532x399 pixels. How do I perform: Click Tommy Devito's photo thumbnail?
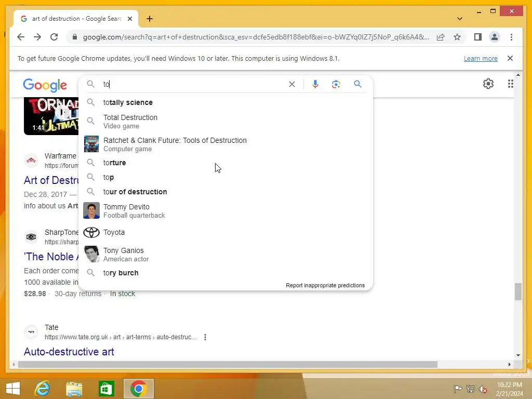(x=91, y=211)
